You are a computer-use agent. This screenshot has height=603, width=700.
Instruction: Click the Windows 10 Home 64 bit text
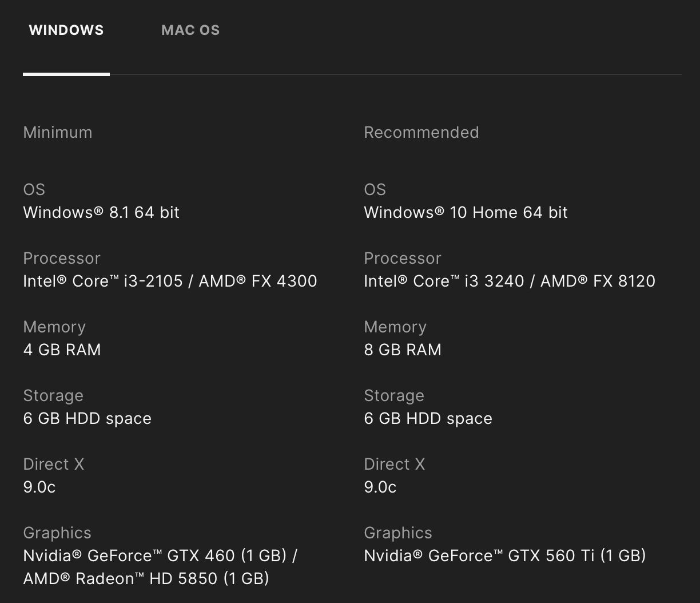[466, 212]
